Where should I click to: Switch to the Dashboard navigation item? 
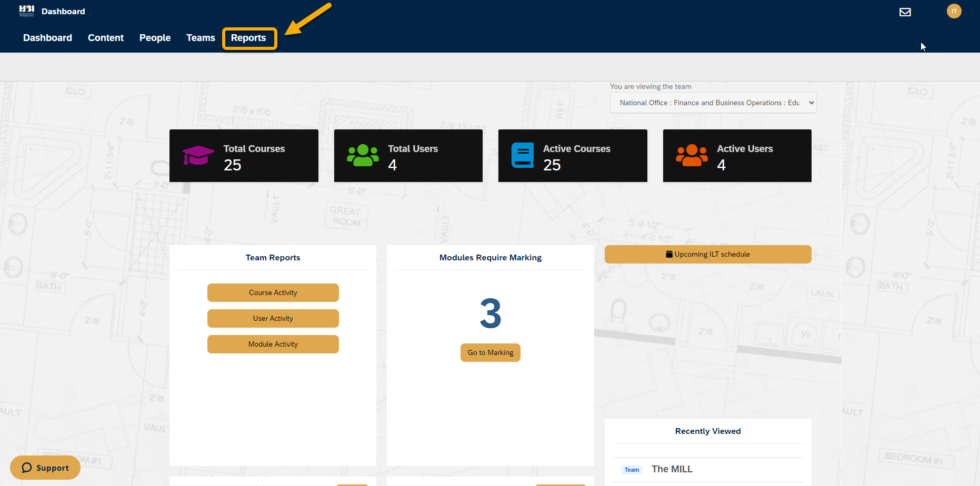click(x=47, y=38)
